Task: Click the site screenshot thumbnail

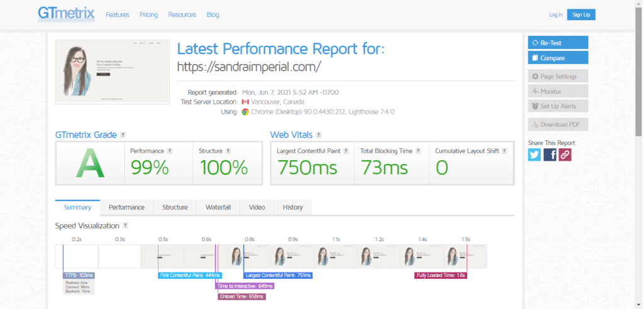Action: (112, 72)
